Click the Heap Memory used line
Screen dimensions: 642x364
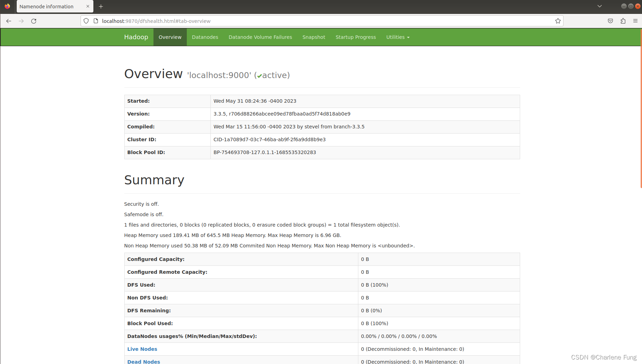click(233, 235)
